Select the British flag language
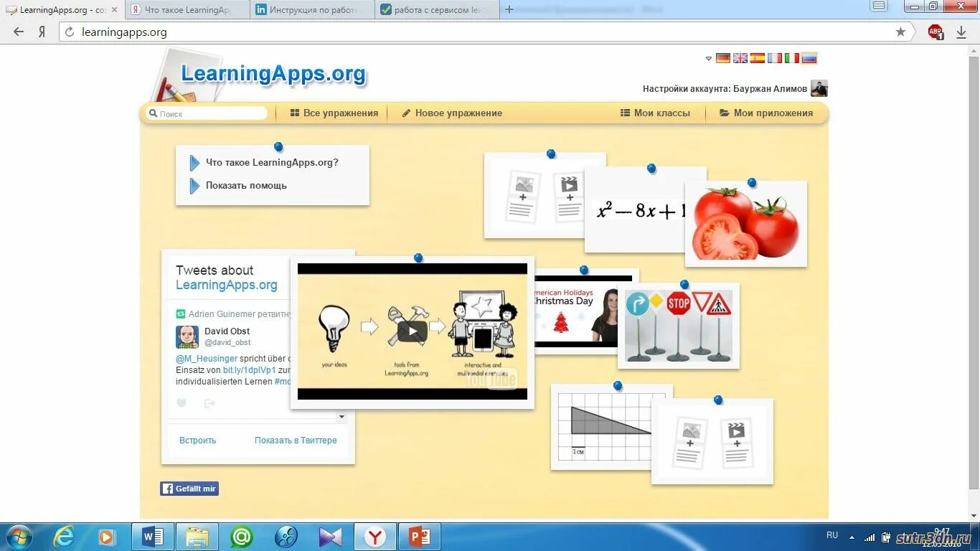The height and width of the screenshot is (551, 980). point(740,58)
